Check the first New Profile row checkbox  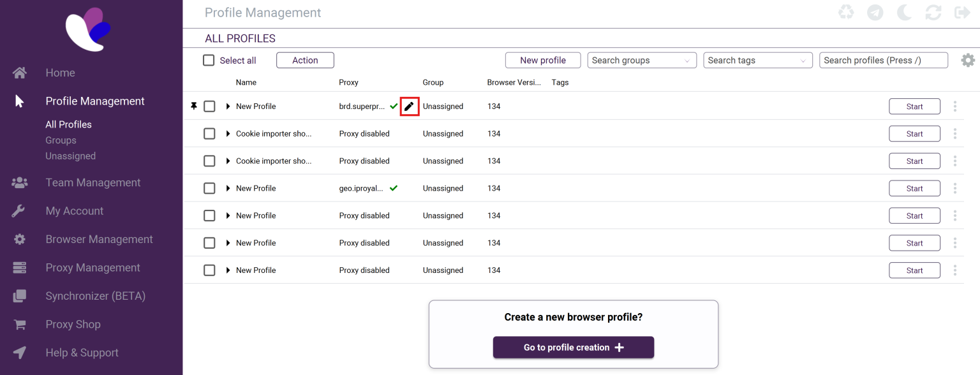point(209,106)
